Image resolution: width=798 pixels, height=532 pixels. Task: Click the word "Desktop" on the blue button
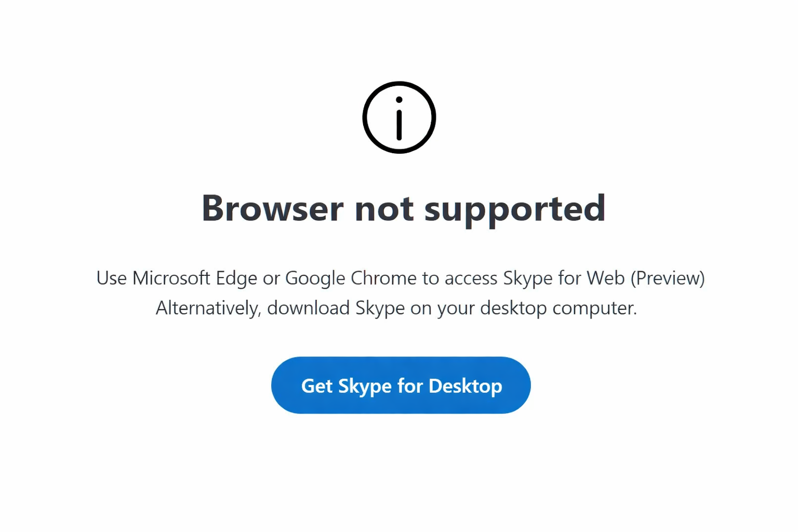pos(465,386)
